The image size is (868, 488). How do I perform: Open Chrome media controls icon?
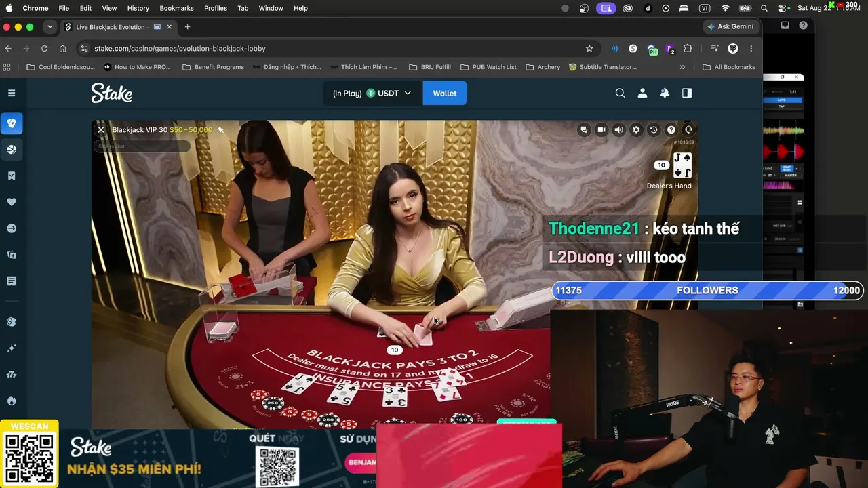coord(714,49)
